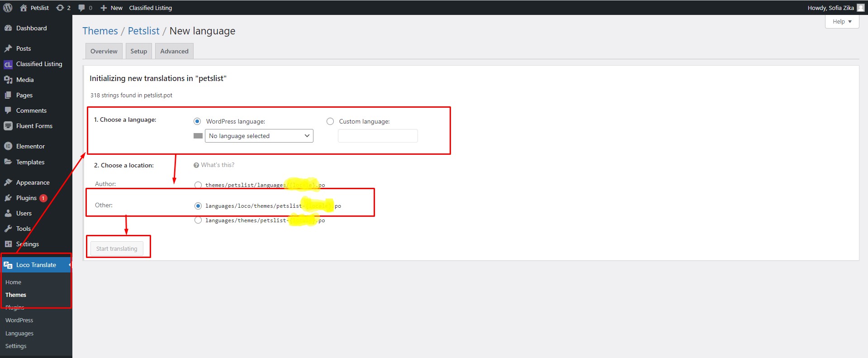
Task: Open Appearance brush icon
Action: coord(8,182)
